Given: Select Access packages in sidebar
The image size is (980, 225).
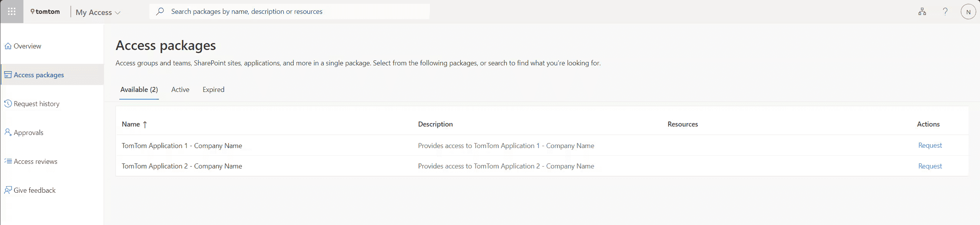Looking at the screenshot, I should (38, 75).
